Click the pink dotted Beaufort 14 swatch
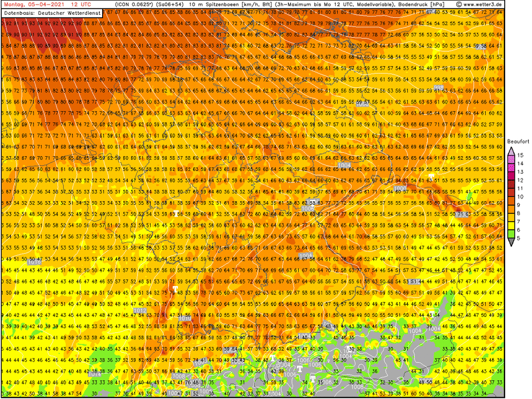 [511, 158]
